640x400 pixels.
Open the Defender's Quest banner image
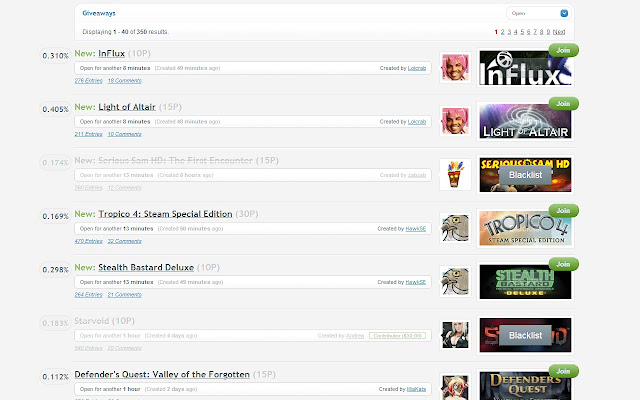pyautogui.click(x=525, y=386)
